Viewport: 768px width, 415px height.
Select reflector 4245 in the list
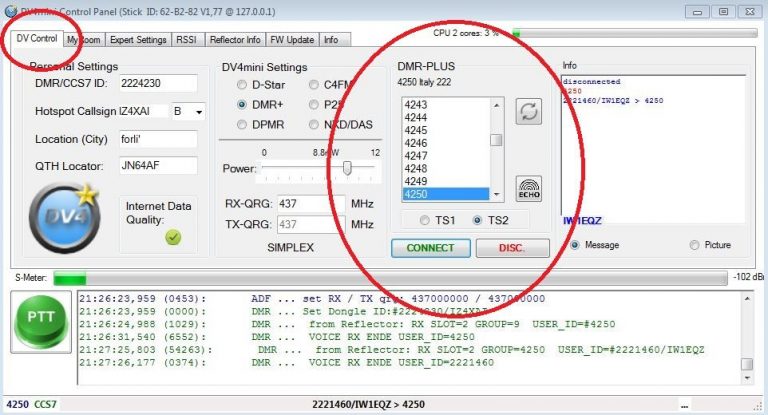(446, 130)
